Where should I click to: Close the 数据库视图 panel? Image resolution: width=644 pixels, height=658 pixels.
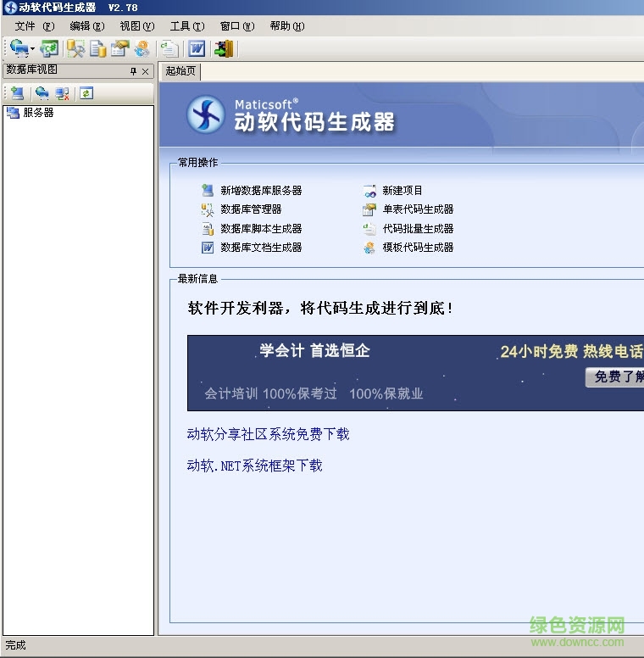point(146,72)
